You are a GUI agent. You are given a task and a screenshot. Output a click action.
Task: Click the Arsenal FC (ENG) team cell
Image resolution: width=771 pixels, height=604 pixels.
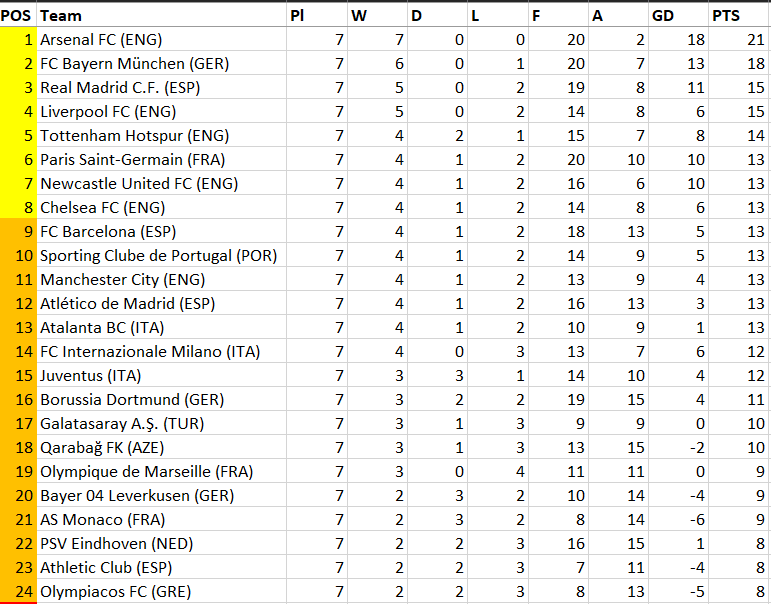tap(161, 39)
